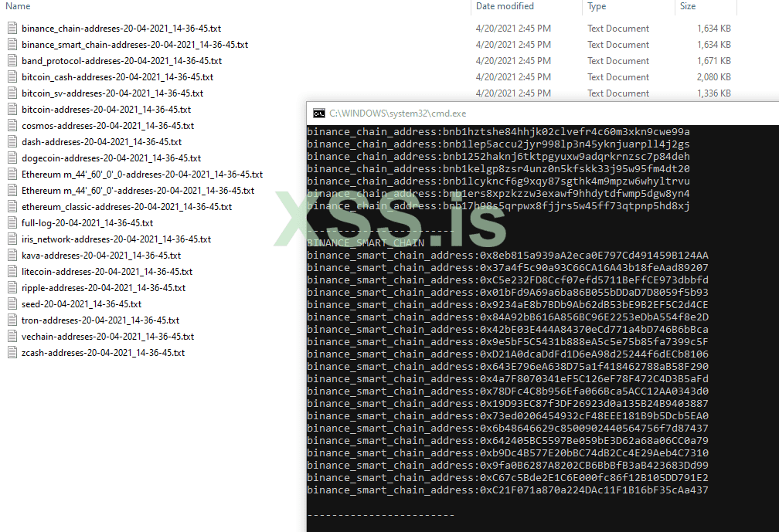This screenshot has height=532, width=779.
Task: Select dash-addreses-20-04-2021_14-36-45.txt file name
Action: [x=101, y=142]
